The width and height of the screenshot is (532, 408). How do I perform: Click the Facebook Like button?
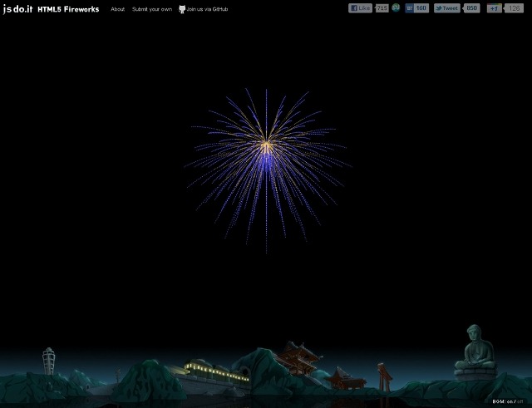361,8
